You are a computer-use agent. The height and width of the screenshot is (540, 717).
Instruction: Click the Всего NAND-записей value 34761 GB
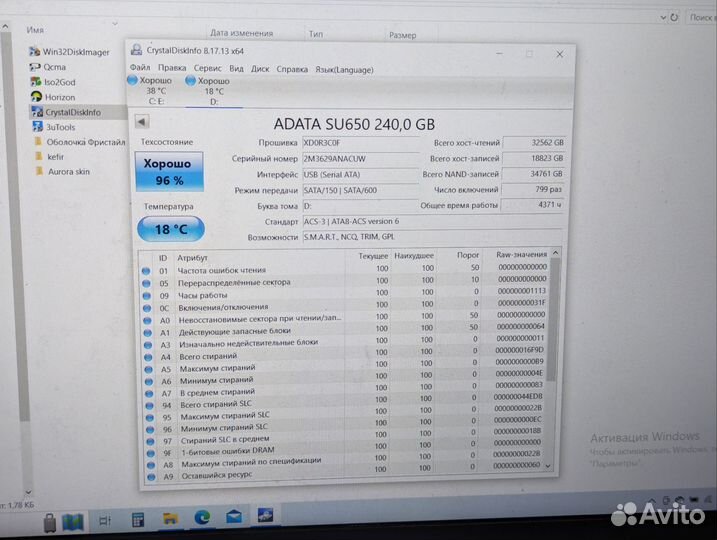click(533, 174)
